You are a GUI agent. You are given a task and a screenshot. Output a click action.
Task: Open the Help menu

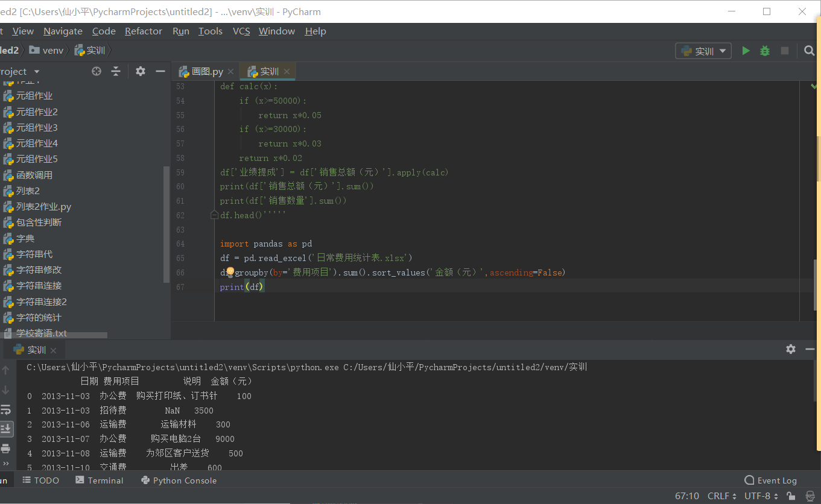coord(315,31)
